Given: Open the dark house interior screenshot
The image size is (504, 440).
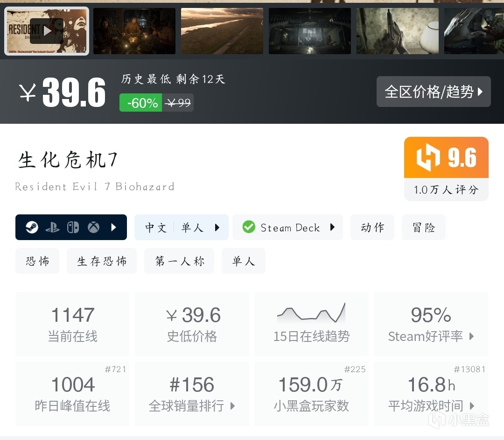Looking at the screenshot, I should pyautogui.click(x=310, y=31).
